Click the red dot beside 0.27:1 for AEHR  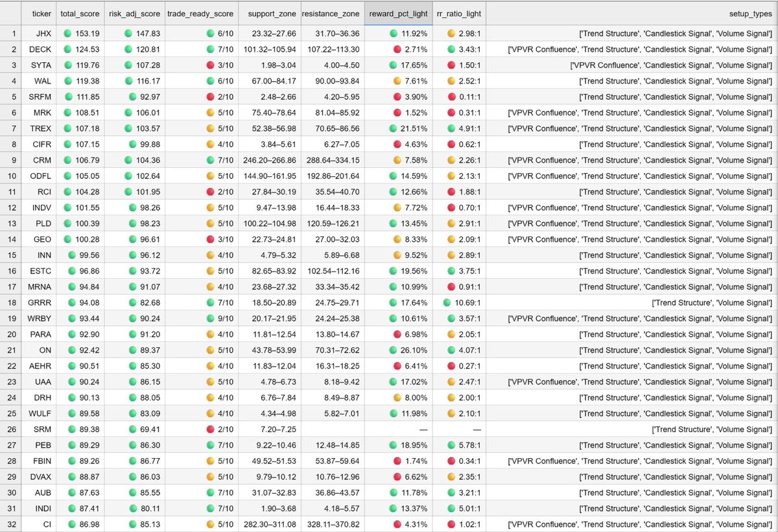tap(451, 366)
